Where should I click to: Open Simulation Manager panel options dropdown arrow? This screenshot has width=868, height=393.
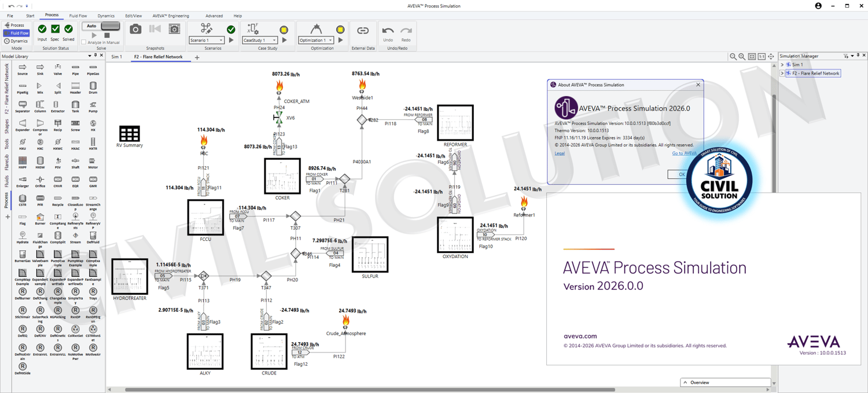(x=852, y=56)
